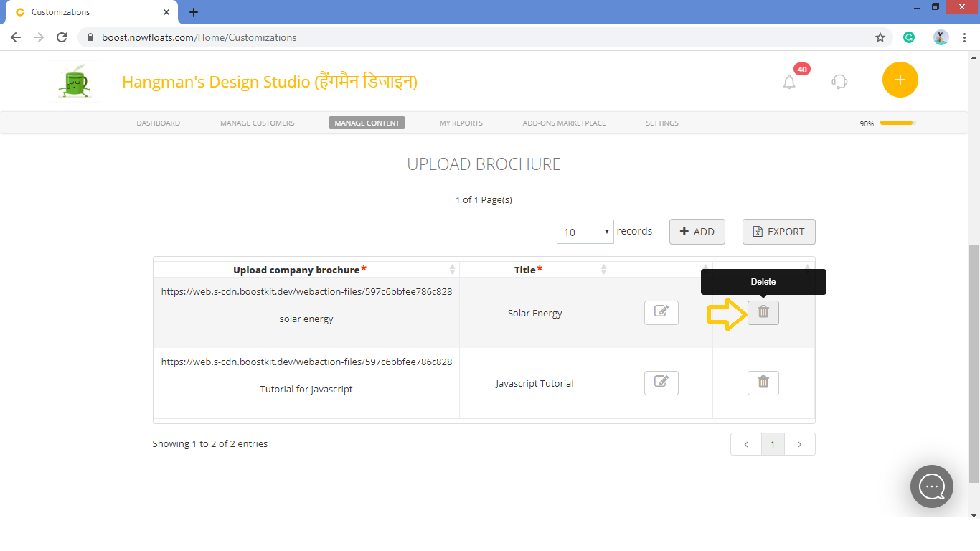
Task: Open notifications via the bell icon
Action: tap(789, 81)
